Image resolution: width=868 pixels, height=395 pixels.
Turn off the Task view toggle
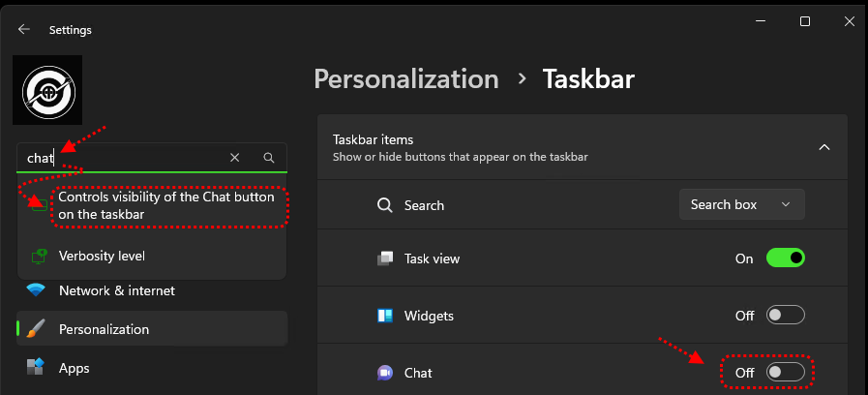[785, 258]
